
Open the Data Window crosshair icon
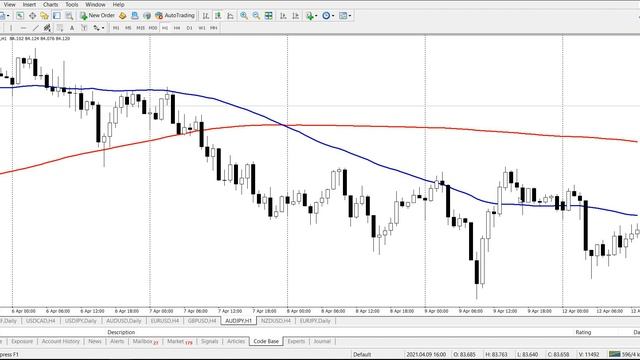(32, 16)
